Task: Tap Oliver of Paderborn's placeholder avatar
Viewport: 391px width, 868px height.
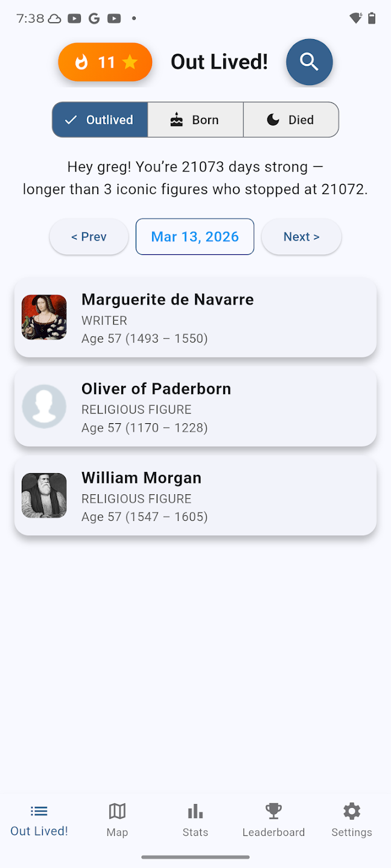Action: click(44, 406)
